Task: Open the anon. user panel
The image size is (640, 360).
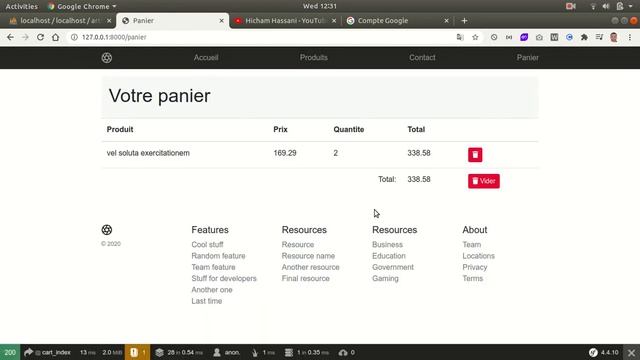Action: (227, 352)
